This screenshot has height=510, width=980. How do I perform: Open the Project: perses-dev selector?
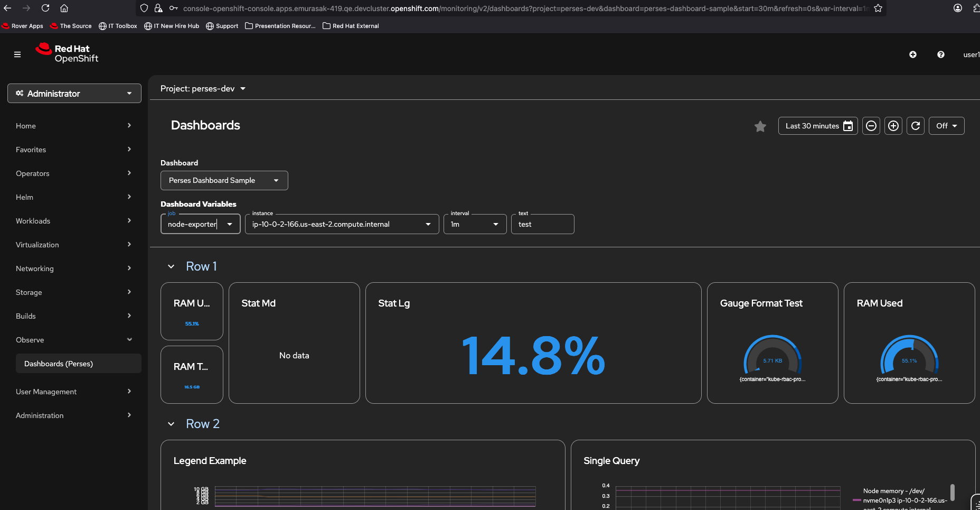(x=203, y=89)
